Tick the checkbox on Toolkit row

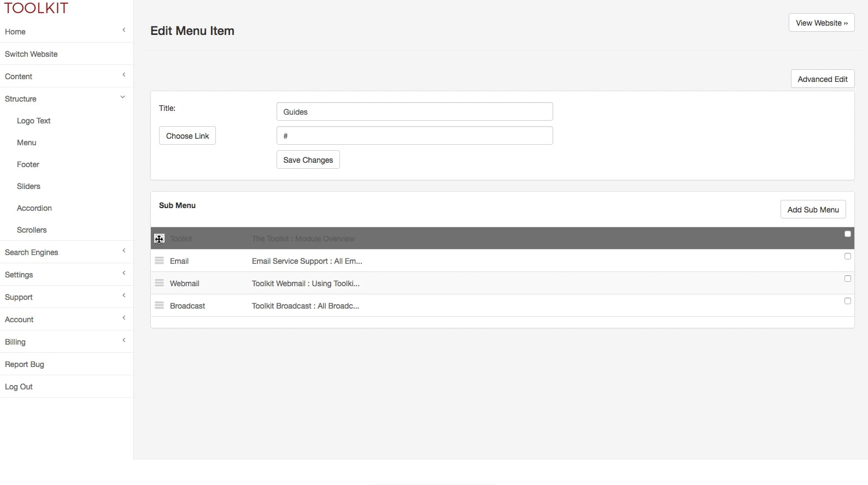click(x=848, y=234)
